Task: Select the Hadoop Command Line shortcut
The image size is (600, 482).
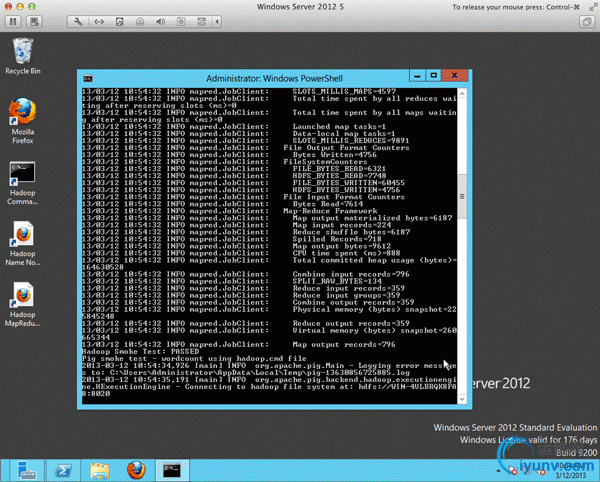Action: [23, 183]
